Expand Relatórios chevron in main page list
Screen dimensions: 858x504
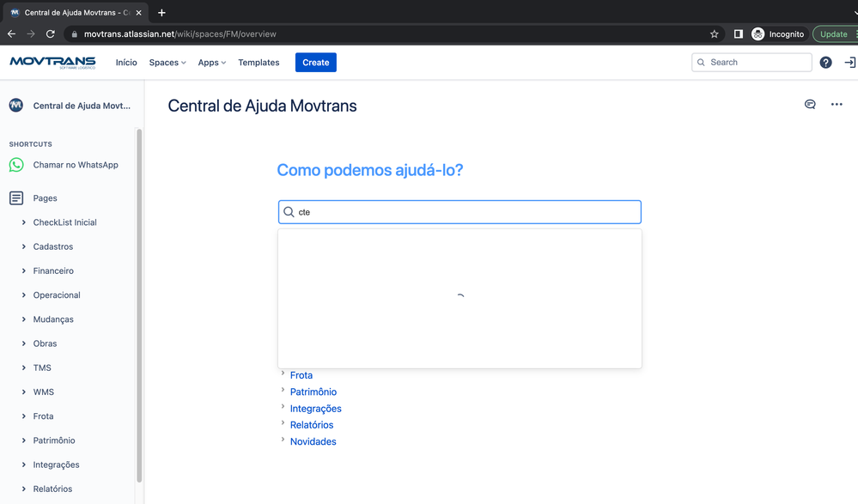pyautogui.click(x=283, y=422)
